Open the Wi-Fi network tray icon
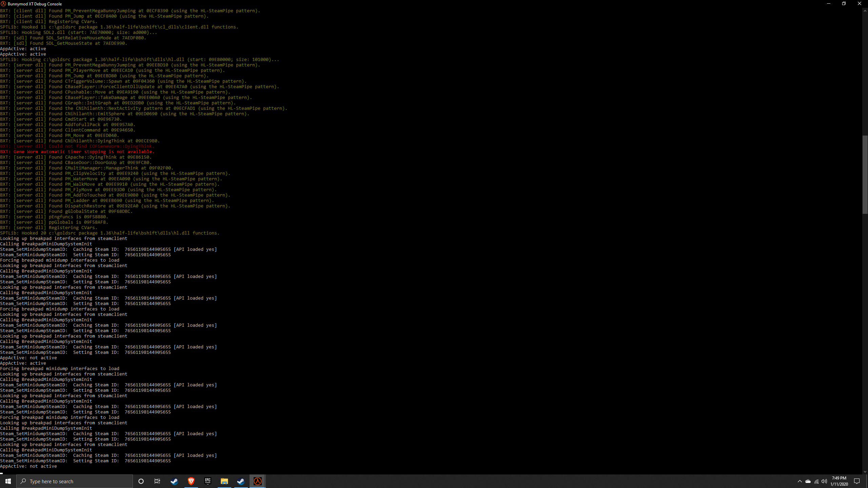The width and height of the screenshot is (868, 488). [816, 481]
